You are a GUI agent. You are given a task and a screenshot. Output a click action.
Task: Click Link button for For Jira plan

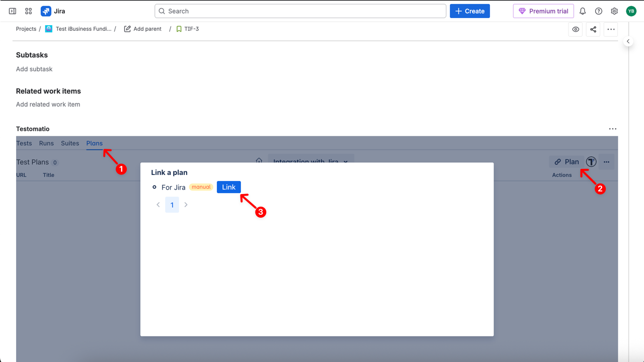pos(228,187)
